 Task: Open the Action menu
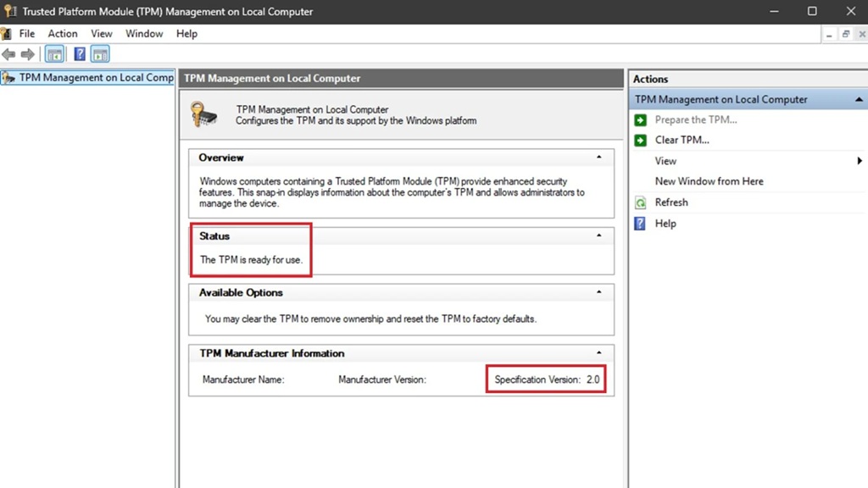point(63,34)
